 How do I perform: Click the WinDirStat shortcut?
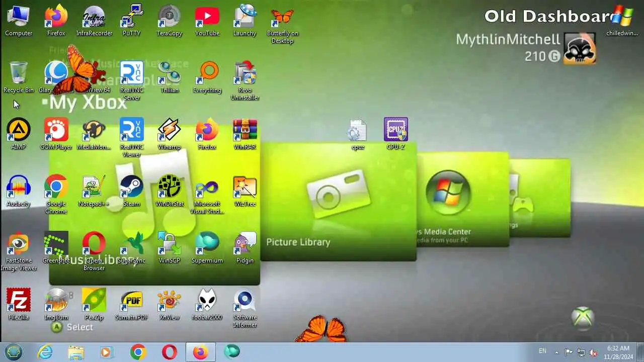point(169,191)
